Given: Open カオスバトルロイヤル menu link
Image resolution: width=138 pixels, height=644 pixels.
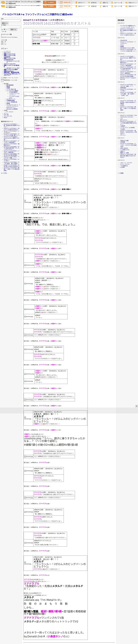Looking at the screenshot, I should (10, 64).
